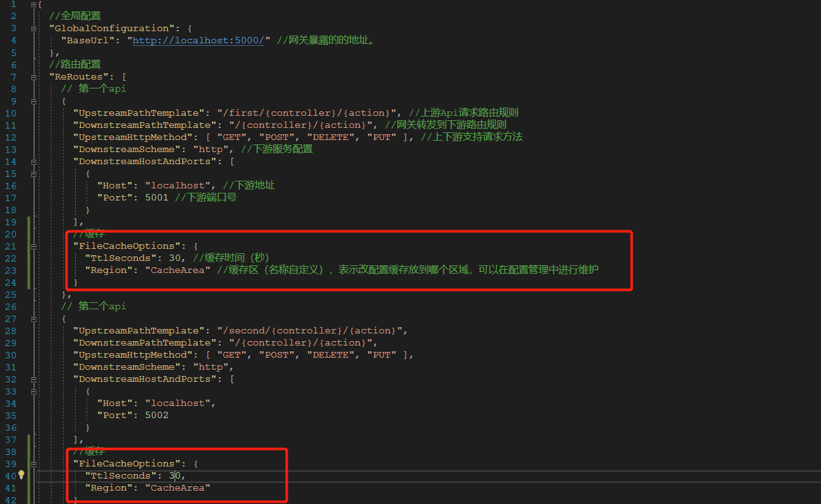
Task: Collapse the GlobalConfiguration block
Action: coord(33,29)
